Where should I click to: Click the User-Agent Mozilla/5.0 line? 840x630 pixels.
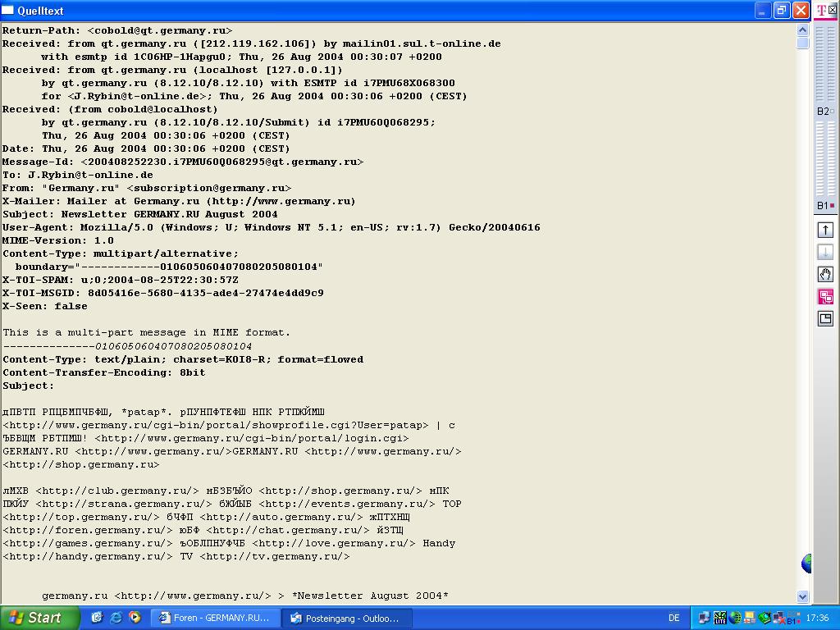click(x=271, y=228)
